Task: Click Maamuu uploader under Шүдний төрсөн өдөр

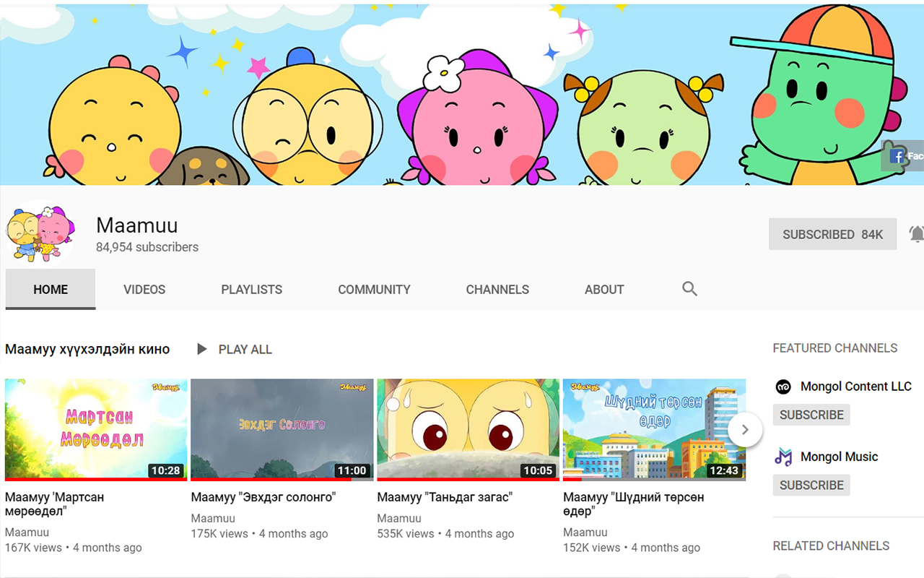Action: click(585, 532)
